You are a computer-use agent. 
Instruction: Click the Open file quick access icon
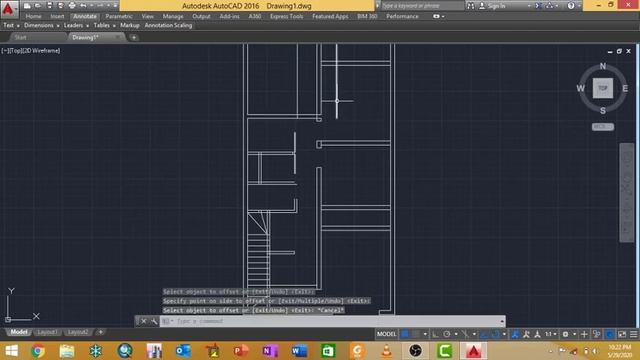tap(38, 6)
